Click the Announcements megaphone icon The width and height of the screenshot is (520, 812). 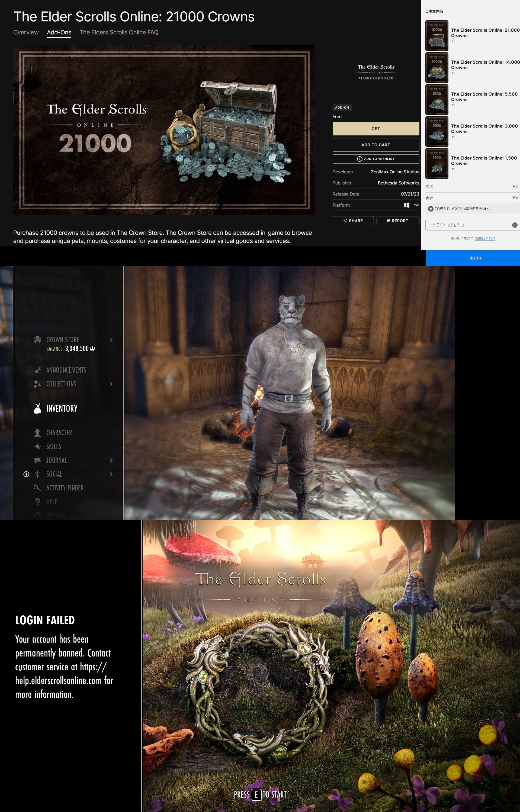(37, 370)
